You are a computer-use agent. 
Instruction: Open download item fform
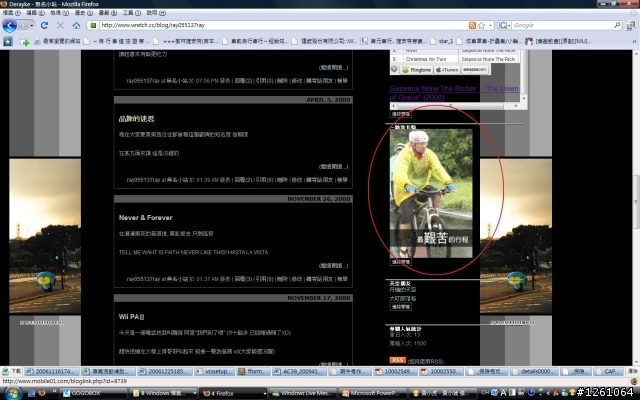click(253, 371)
